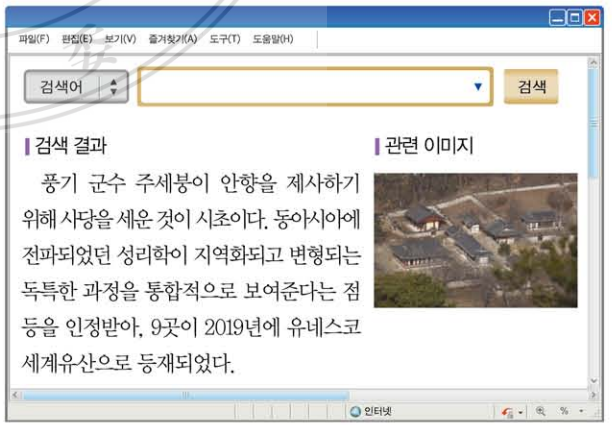Click the horizontal scrollbar thumb
This screenshot has width=612, height=425.
pos(186,395)
